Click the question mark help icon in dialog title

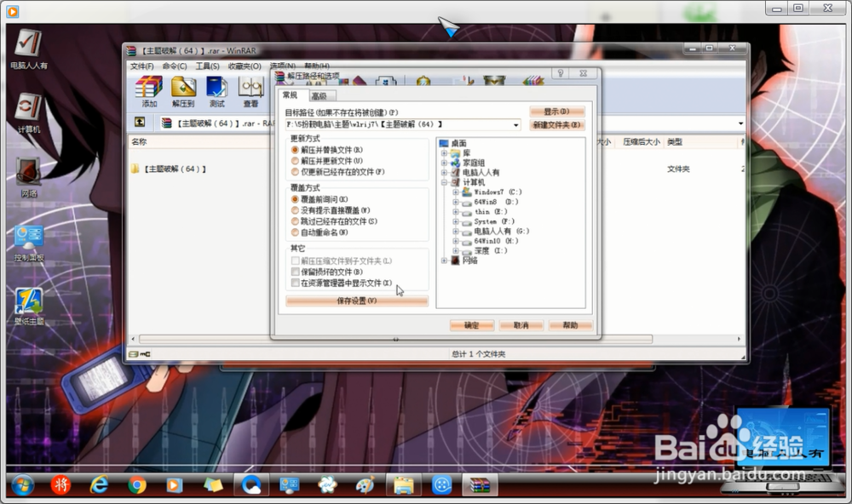(x=561, y=72)
